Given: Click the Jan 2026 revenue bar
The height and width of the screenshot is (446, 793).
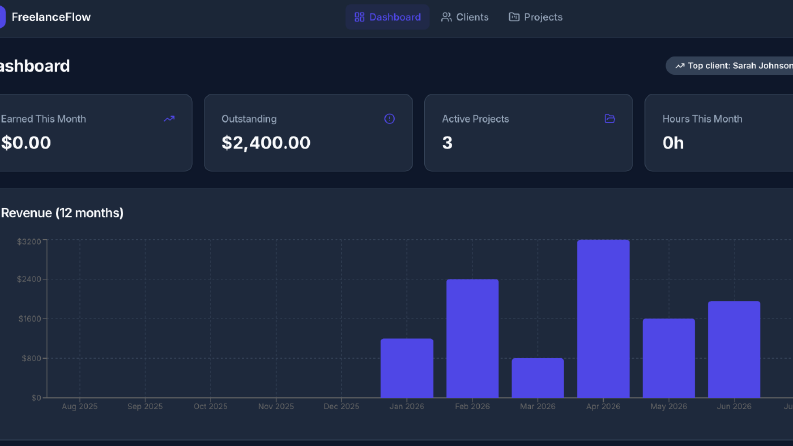Looking at the screenshot, I should coord(407,368).
